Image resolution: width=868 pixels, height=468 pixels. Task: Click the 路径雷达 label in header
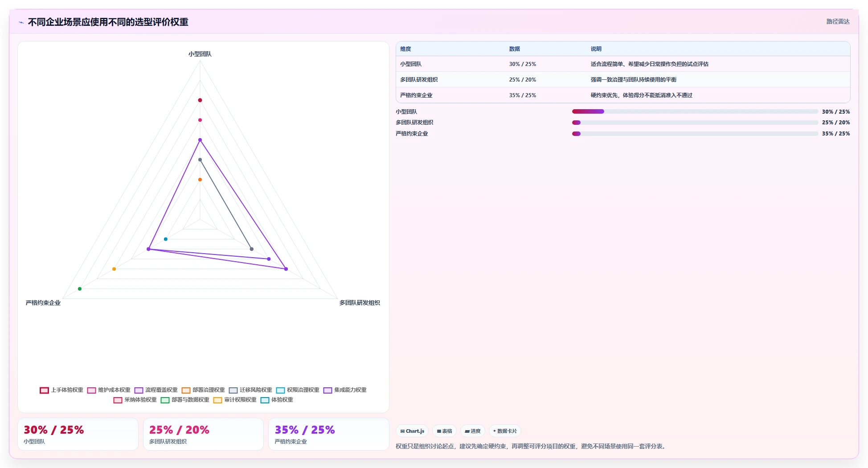838,21
